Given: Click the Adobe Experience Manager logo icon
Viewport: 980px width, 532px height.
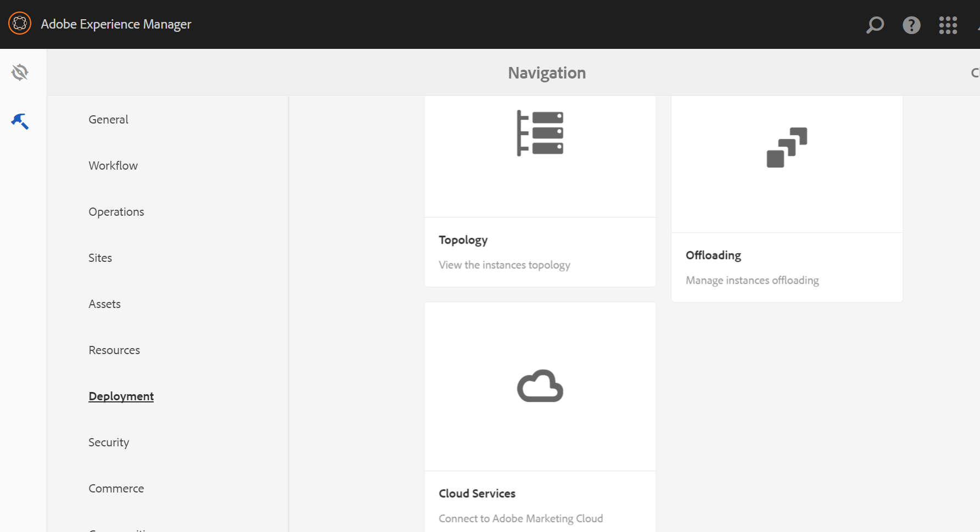Looking at the screenshot, I should tap(20, 23).
